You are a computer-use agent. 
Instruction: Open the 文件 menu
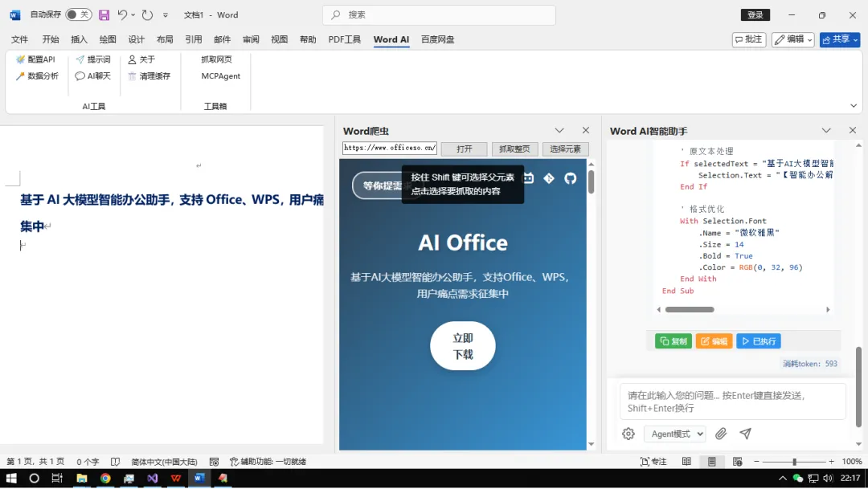(19, 39)
